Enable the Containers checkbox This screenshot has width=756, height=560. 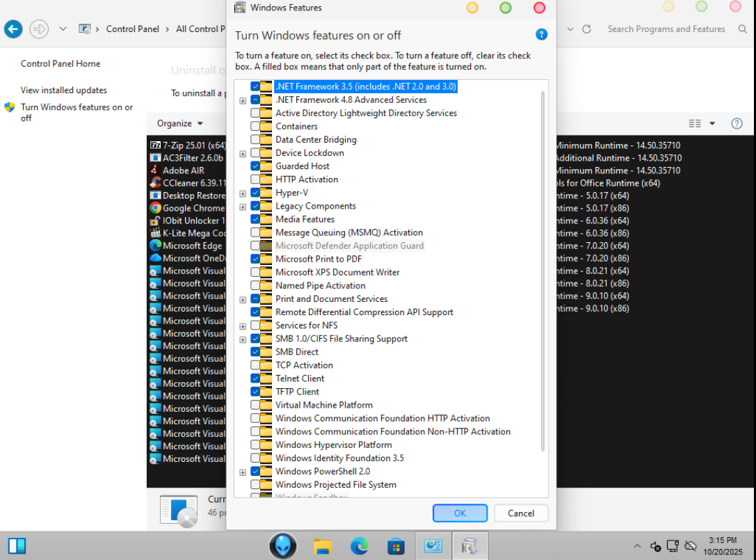pos(255,127)
